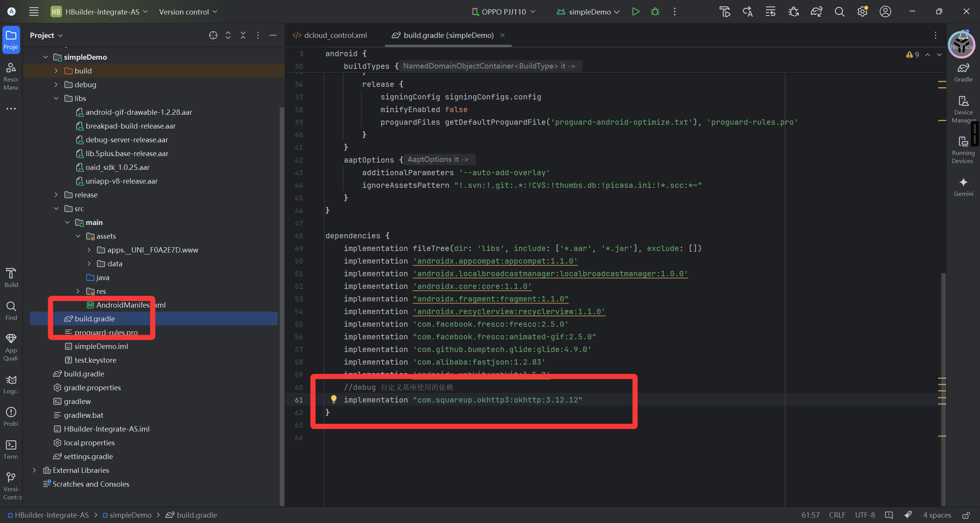Hide the Project panel
This screenshot has width=980, height=523.
[x=273, y=35]
